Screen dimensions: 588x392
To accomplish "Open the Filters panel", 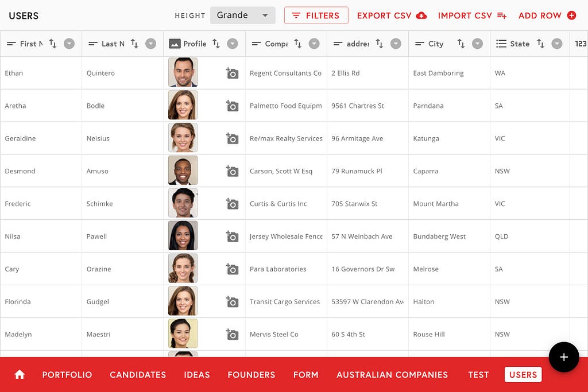I will [x=316, y=15].
